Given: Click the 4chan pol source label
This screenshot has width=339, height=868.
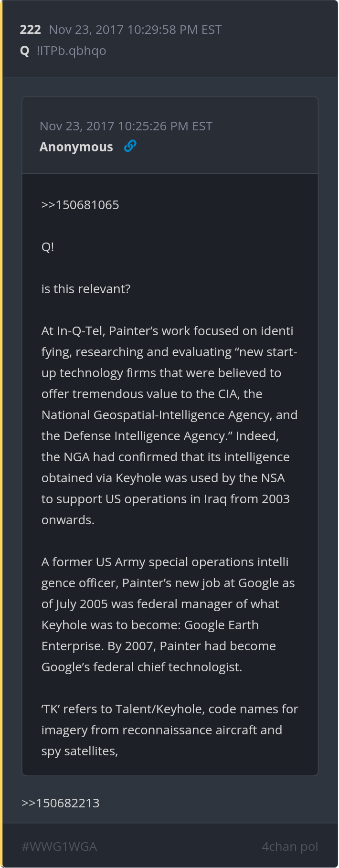Looking at the screenshot, I should [x=290, y=847].
